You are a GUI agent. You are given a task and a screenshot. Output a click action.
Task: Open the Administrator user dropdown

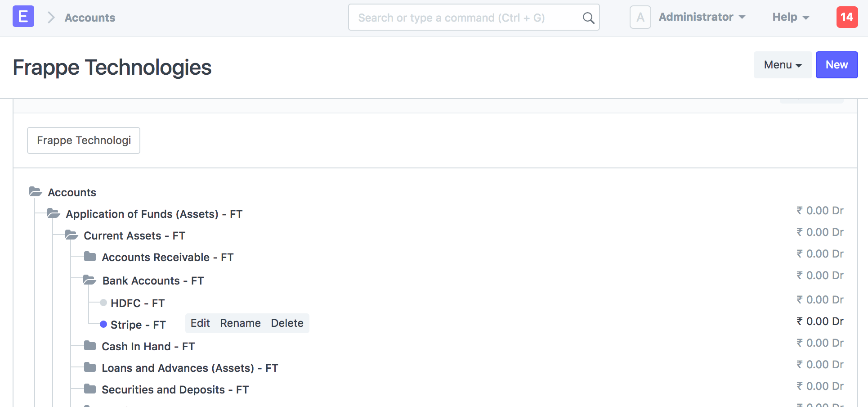click(702, 17)
